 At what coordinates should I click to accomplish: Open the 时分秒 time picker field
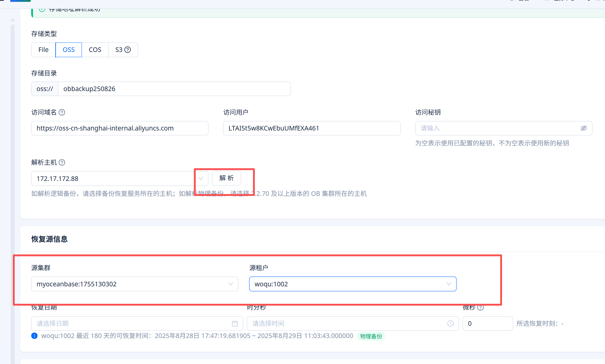[353, 323]
